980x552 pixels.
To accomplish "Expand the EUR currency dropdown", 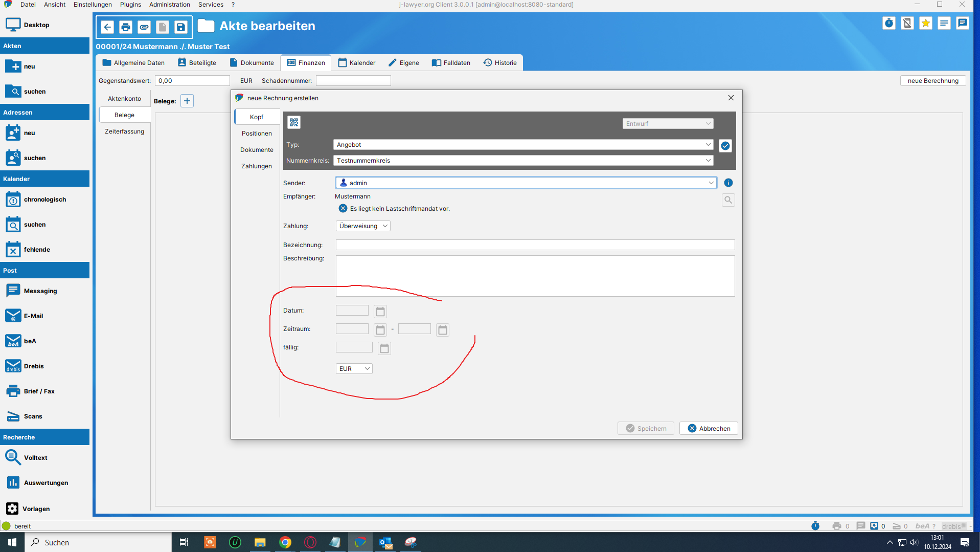I will point(354,368).
